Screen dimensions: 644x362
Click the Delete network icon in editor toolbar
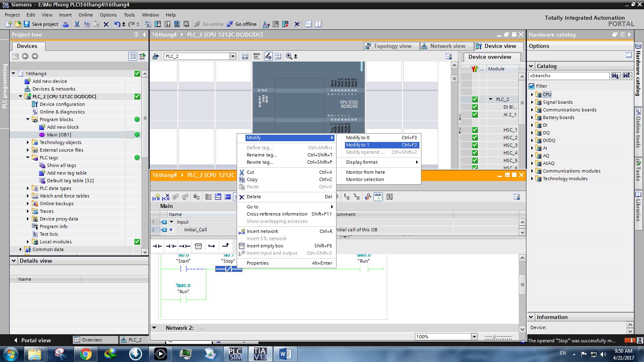(166, 197)
